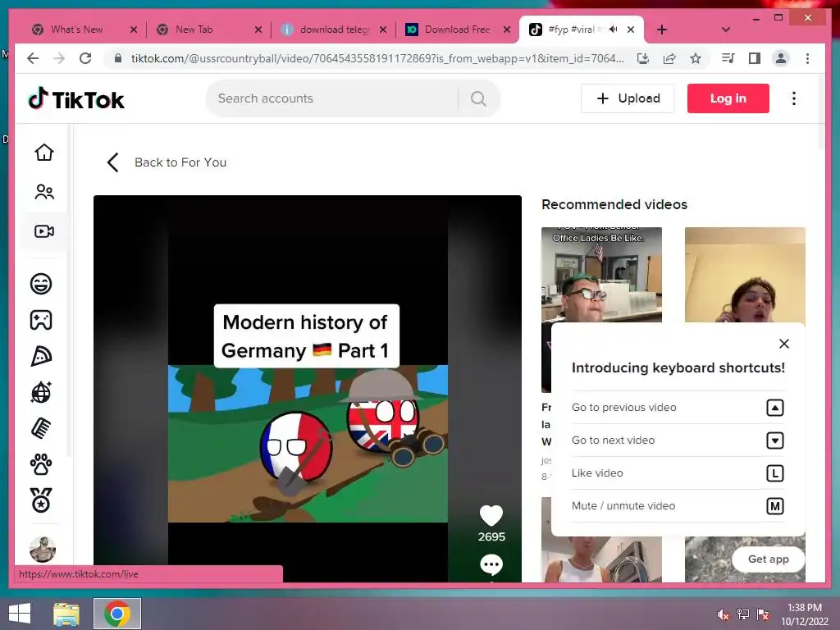Open the TikTok home (For You) sidebar icon
This screenshot has height=630, width=840.
coord(44,153)
